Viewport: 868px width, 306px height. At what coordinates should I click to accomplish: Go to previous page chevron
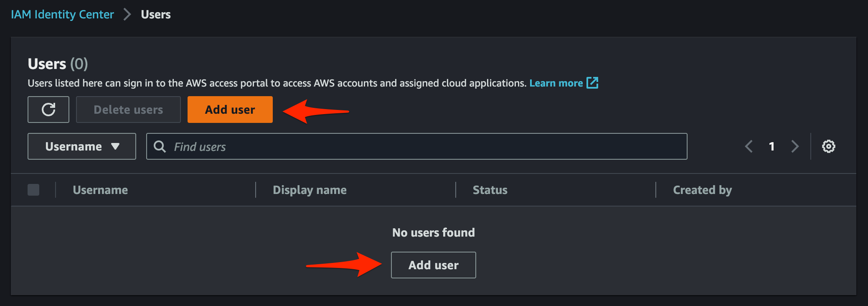tap(749, 146)
